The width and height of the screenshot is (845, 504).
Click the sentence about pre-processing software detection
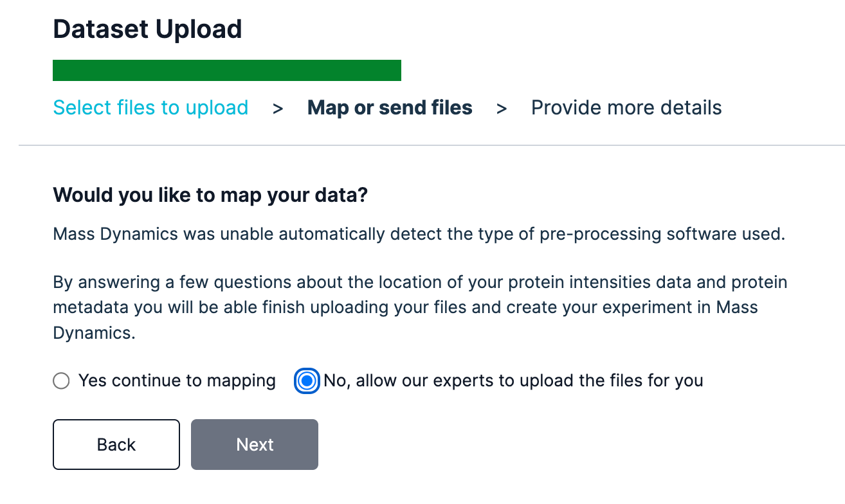click(419, 233)
